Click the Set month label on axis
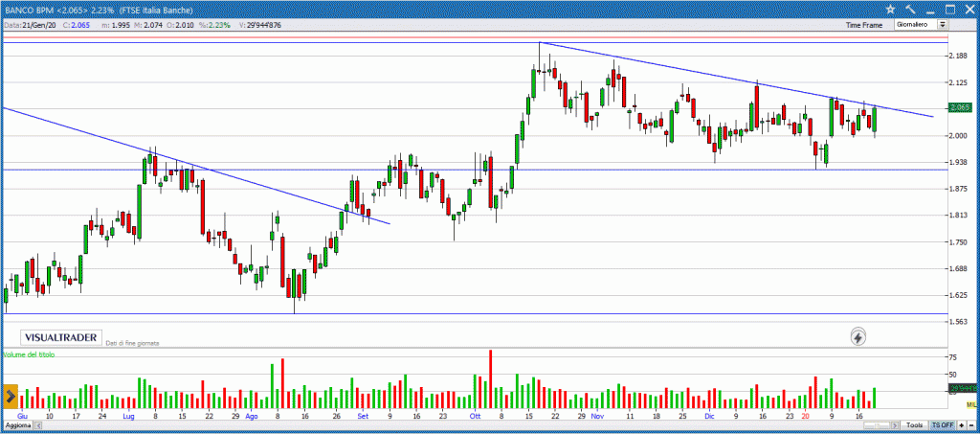 point(363,415)
